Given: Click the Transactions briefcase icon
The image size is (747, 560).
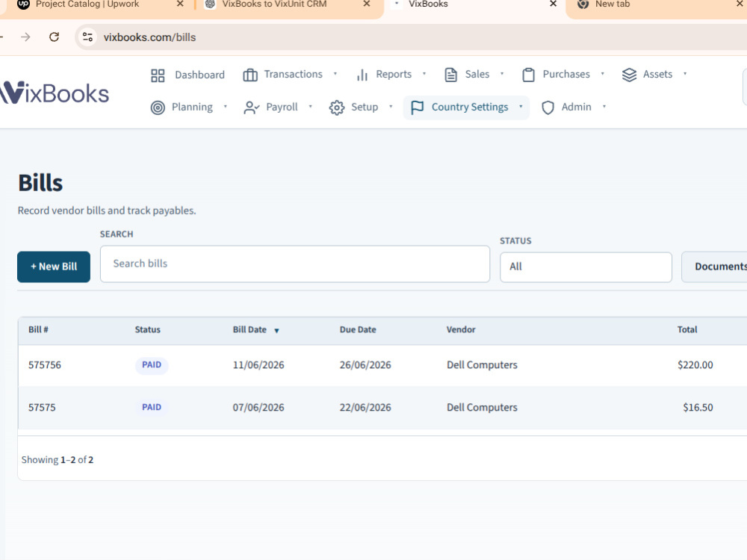Looking at the screenshot, I should (x=250, y=75).
